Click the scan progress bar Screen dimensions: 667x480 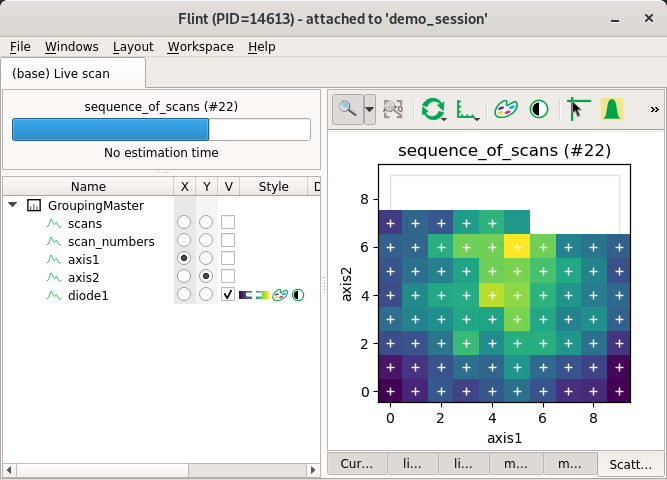coord(161,129)
